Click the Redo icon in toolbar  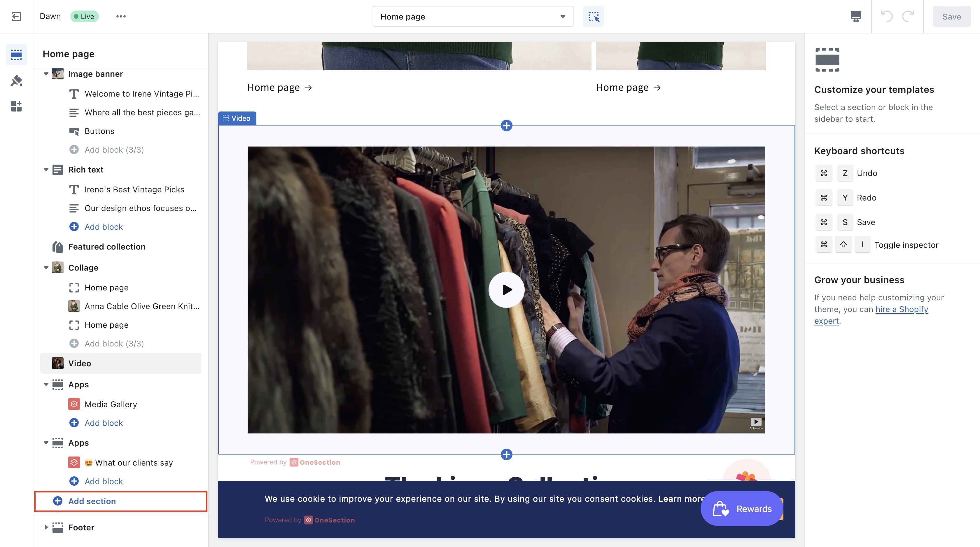point(908,16)
